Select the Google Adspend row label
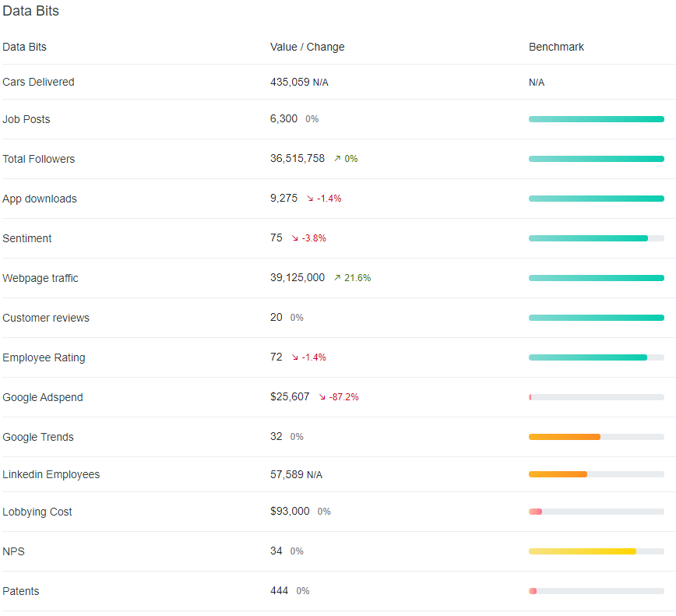676x616 pixels. (43, 397)
